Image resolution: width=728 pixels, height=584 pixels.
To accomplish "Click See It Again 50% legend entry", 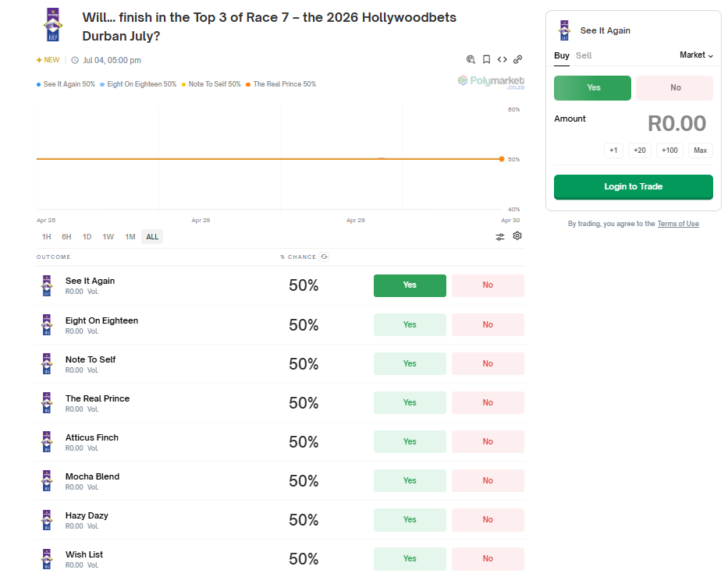I will (x=66, y=84).
